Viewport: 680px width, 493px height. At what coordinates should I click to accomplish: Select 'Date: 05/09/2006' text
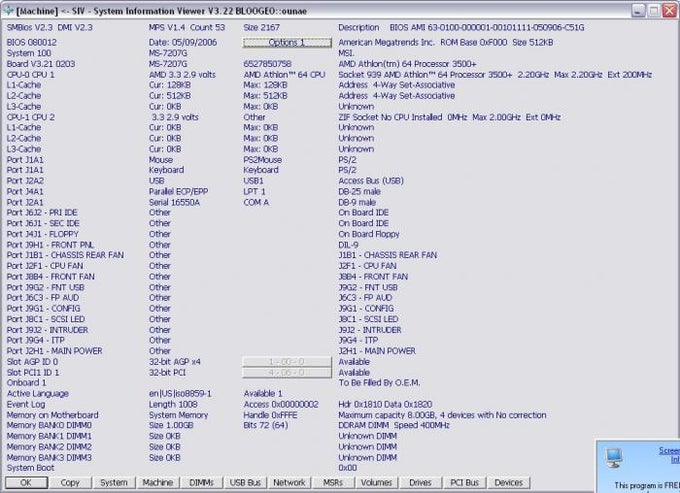pyautogui.click(x=183, y=42)
